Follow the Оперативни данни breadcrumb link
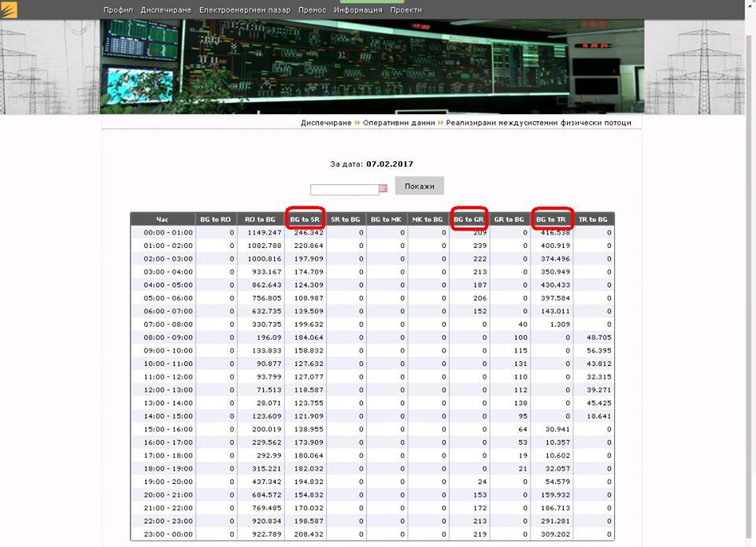Screen dimensions: 756x547 [x=398, y=123]
